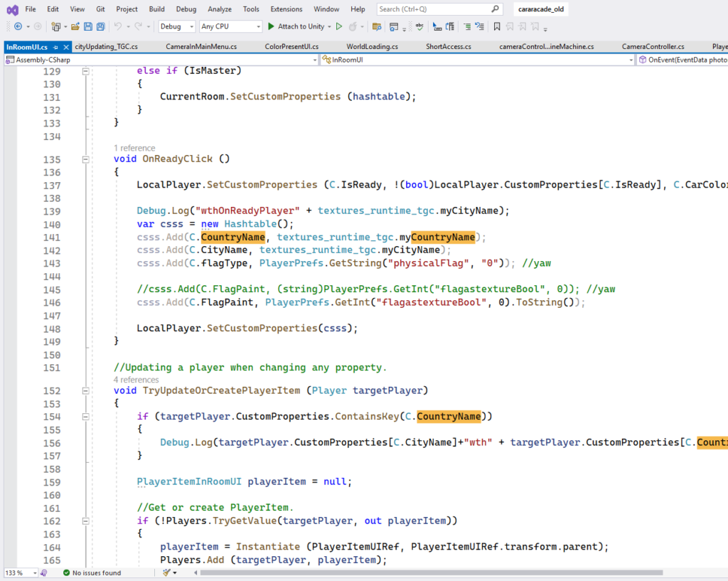Open the Debug configuration dropdown

(x=177, y=26)
